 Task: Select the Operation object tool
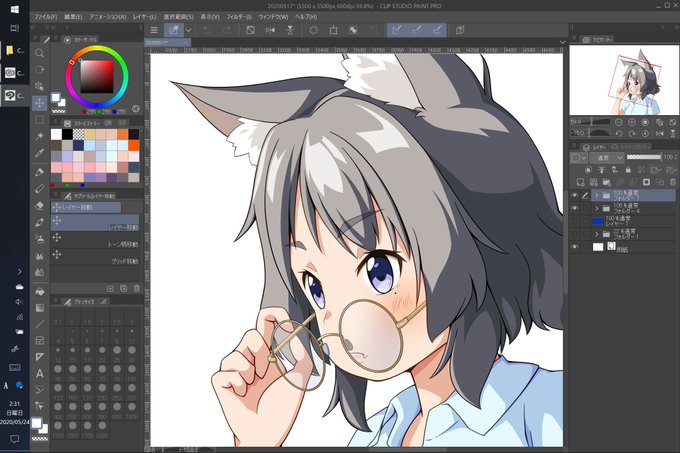click(39, 86)
